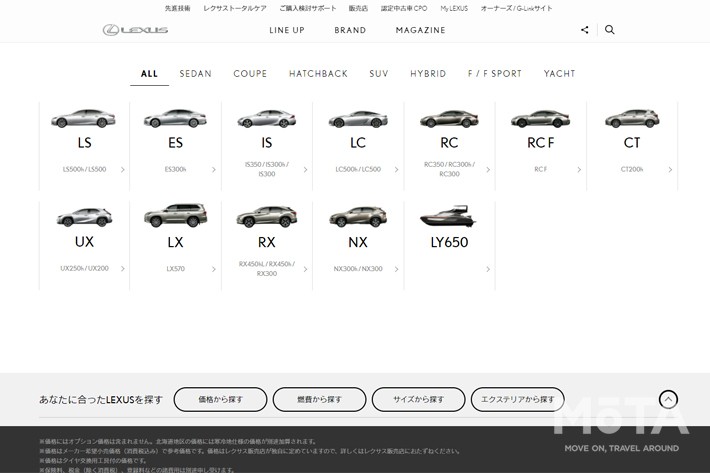Switch to the COUPE tab

tap(250, 74)
